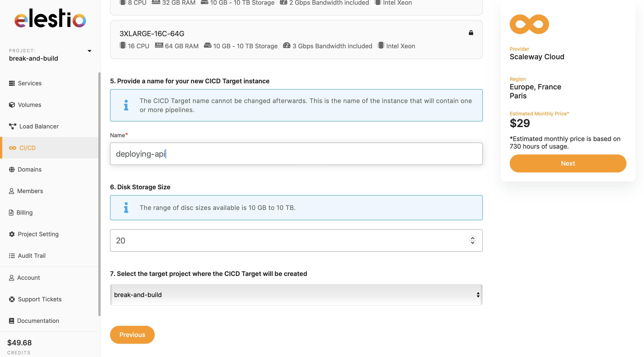Click the deploying-api name input field
The width and height of the screenshot is (644, 357).
click(x=296, y=153)
